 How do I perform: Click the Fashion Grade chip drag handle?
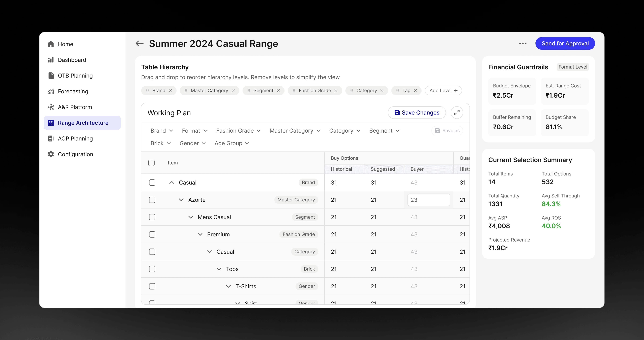294,91
